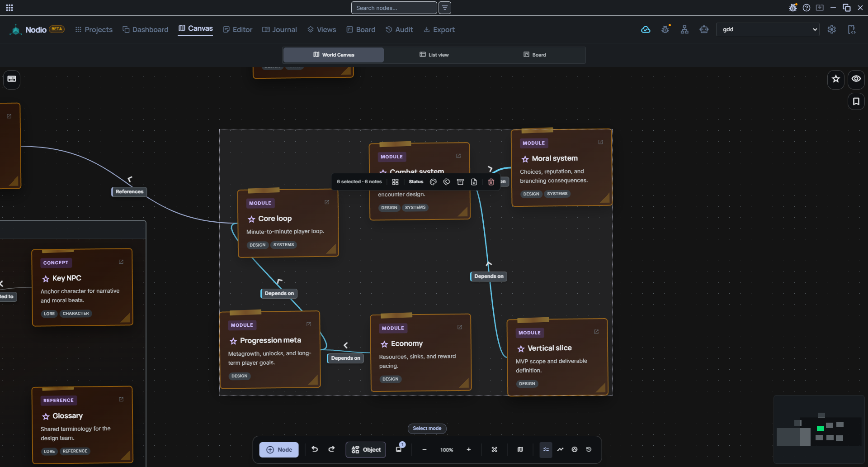Image resolution: width=868 pixels, height=467 pixels.
Task: Click the history clock icon in toolbar
Action: click(589, 449)
